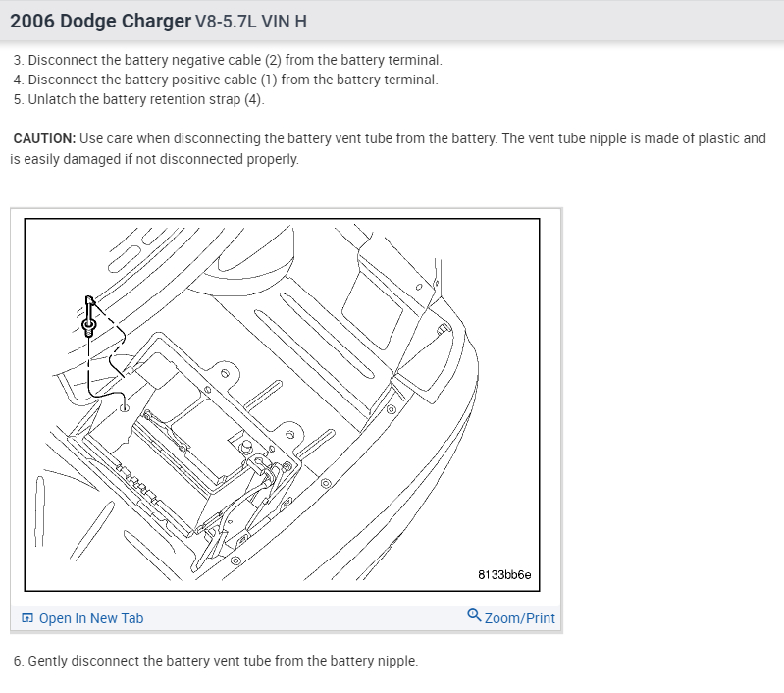
Task: Click step 6 disconnect battery vent tube
Action: (216, 661)
